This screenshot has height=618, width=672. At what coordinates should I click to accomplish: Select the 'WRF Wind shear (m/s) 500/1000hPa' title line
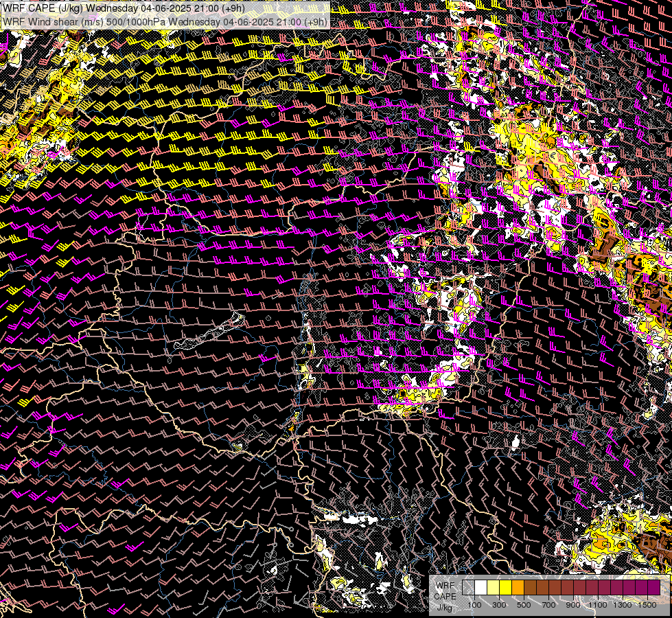[x=165, y=22]
